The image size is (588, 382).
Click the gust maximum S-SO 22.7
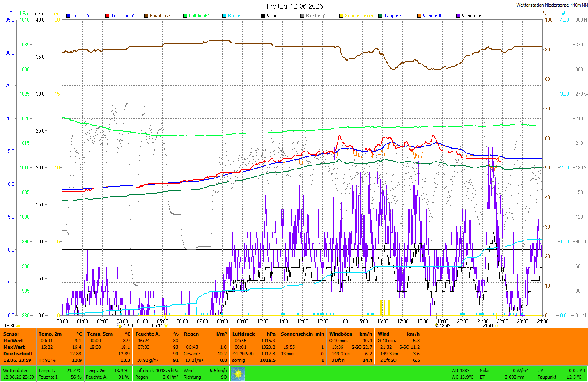pyautogui.click(x=362, y=347)
